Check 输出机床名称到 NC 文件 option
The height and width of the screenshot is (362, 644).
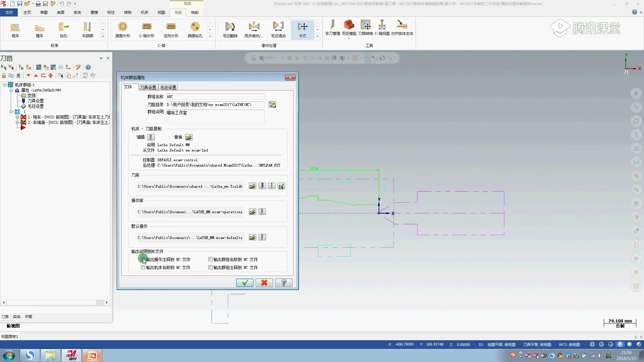(143, 267)
